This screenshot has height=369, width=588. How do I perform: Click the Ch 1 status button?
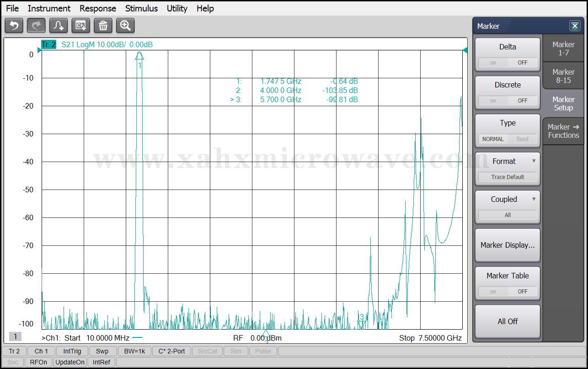(41, 351)
